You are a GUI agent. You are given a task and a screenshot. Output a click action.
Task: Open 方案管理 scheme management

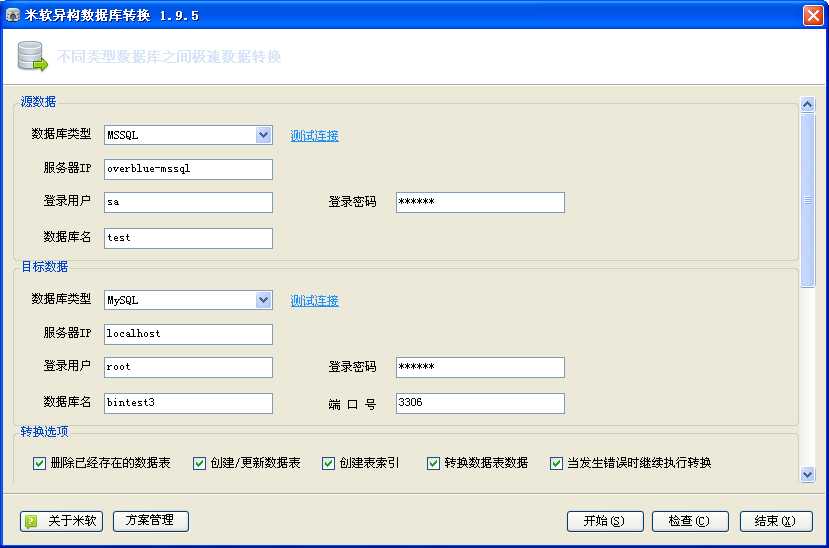151,521
